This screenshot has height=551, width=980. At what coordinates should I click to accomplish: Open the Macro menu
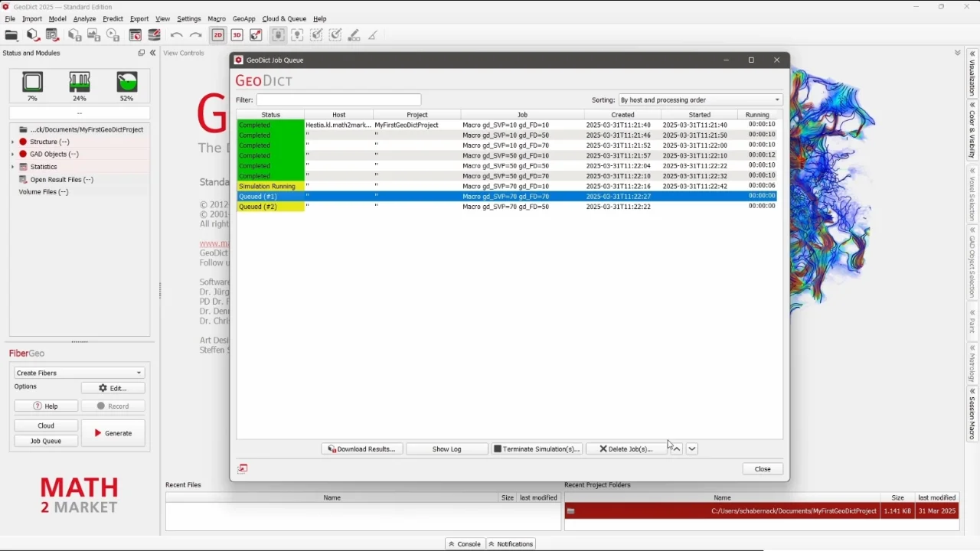(217, 18)
